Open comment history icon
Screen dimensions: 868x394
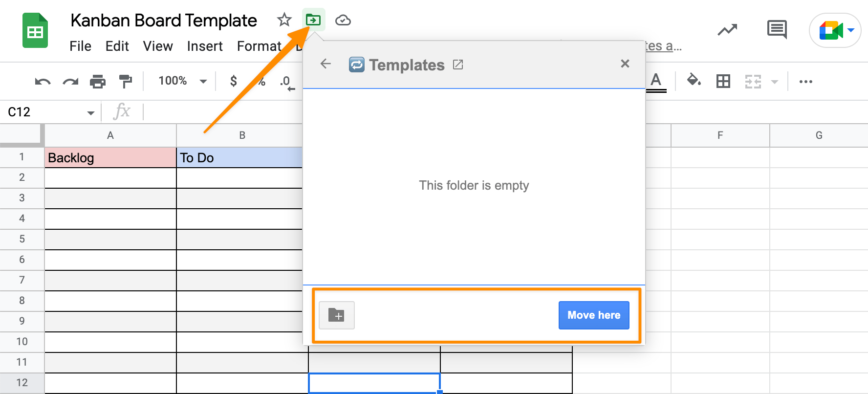tap(777, 30)
